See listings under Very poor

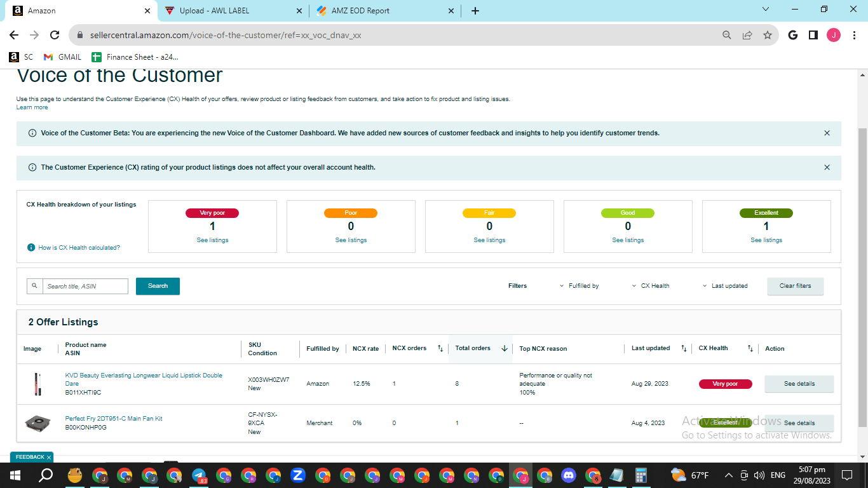[212, 240]
